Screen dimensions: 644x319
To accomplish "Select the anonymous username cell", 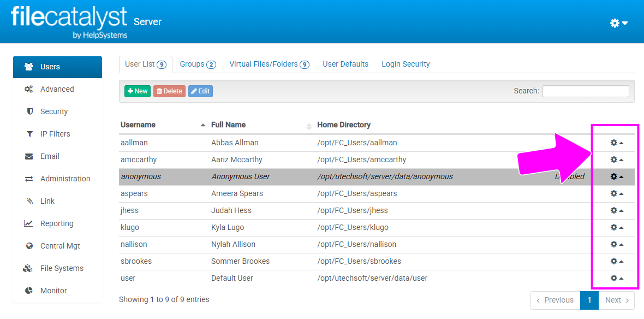I will click(141, 176).
